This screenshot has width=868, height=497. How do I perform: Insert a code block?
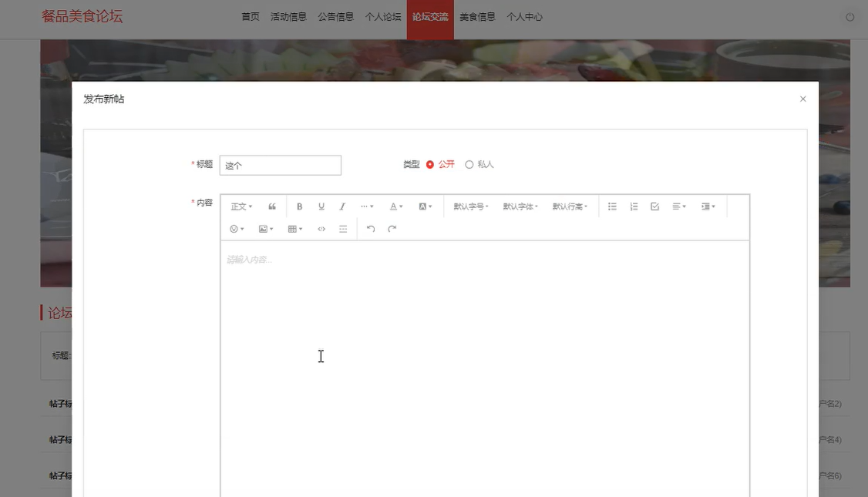(321, 229)
